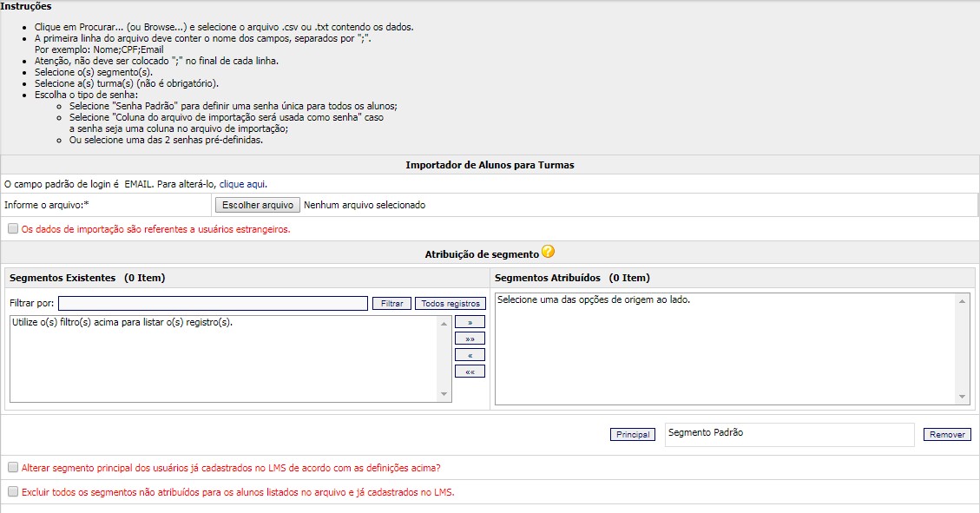The image size is (980, 513).
Task: Remove all segments using the double left arrow
Action: pos(470,371)
